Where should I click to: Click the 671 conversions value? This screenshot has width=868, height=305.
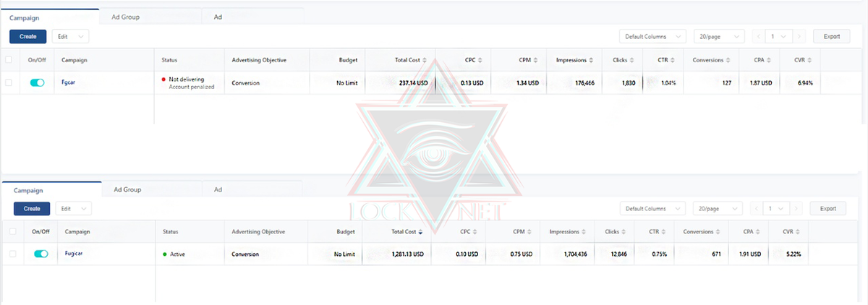point(717,254)
